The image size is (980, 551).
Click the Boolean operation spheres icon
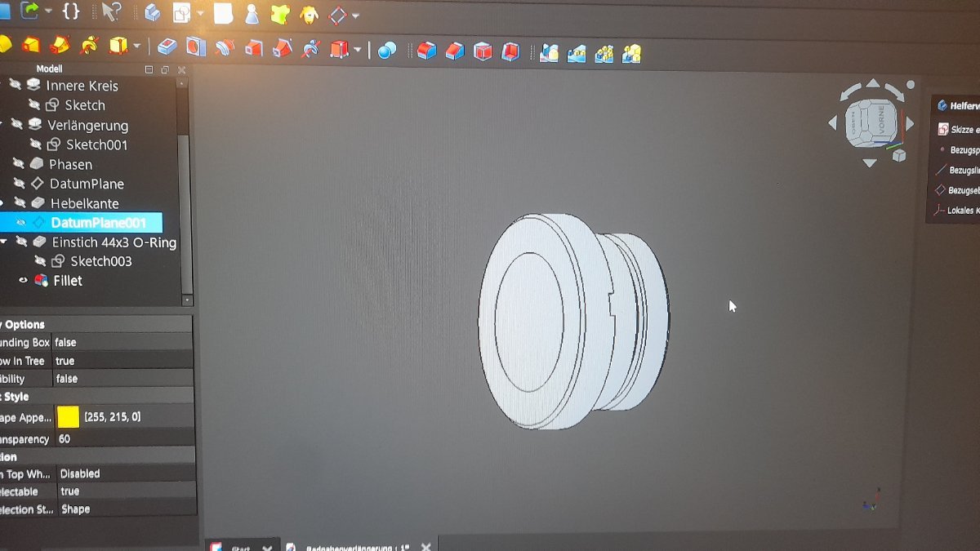pyautogui.click(x=387, y=51)
